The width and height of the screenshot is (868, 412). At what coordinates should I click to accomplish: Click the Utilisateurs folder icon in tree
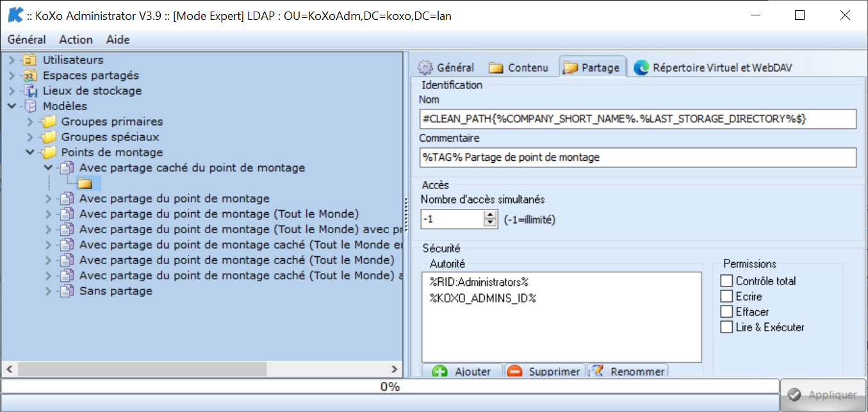click(x=30, y=60)
